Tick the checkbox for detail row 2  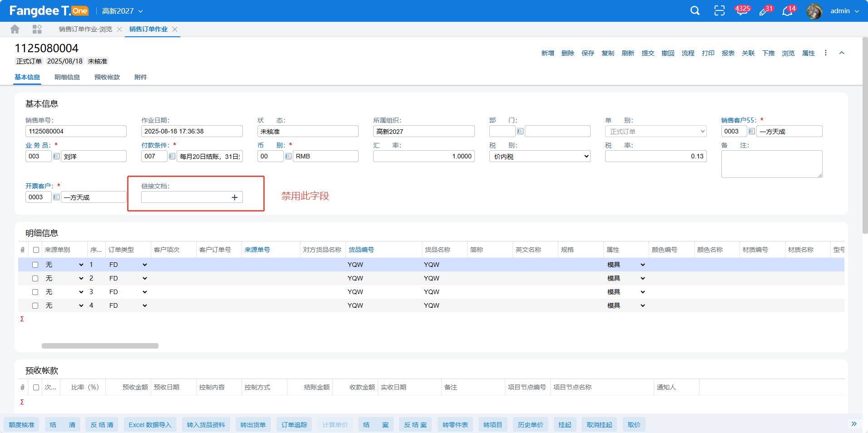point(35,279)
